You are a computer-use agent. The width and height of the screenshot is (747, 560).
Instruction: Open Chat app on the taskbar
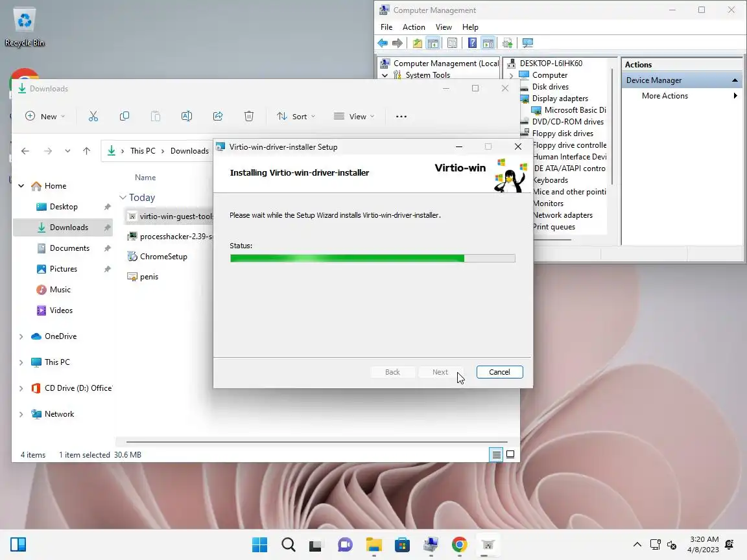(x=345, y=544)
